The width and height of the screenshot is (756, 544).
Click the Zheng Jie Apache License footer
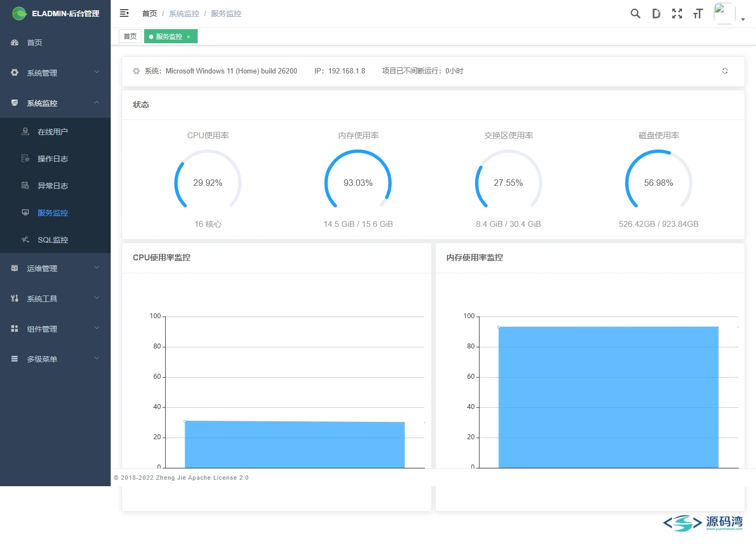click(181, 478)
